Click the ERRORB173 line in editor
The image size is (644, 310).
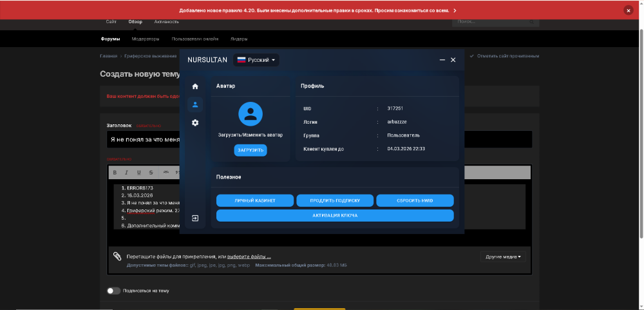point(140,188)
